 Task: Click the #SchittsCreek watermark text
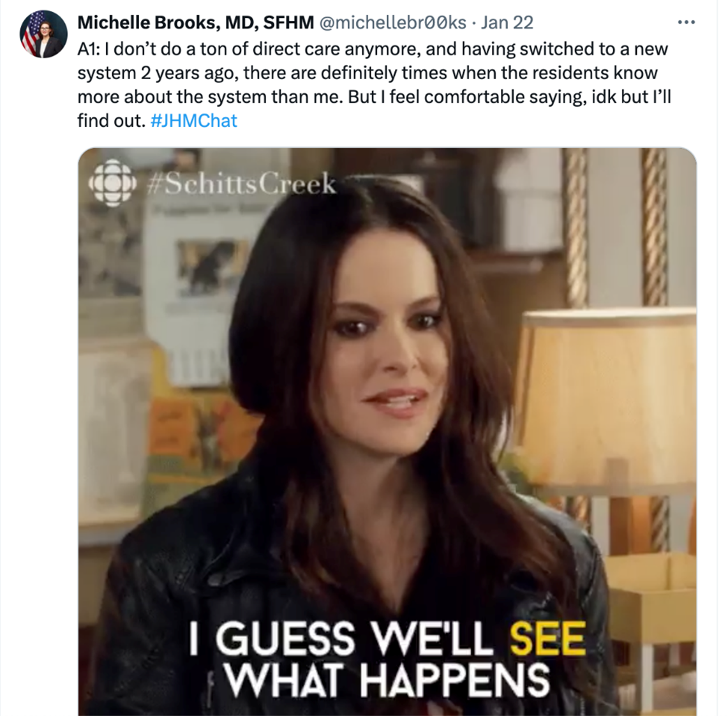click(x=241, y=183)
